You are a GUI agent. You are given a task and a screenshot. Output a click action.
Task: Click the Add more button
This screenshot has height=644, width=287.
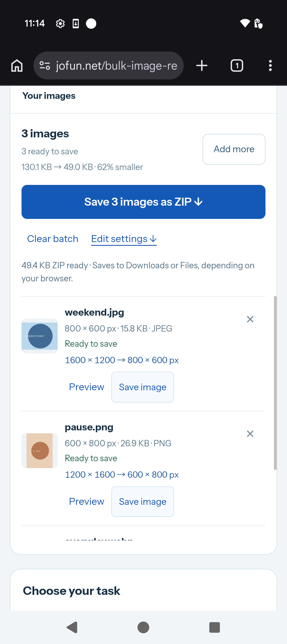coord(234,149)
